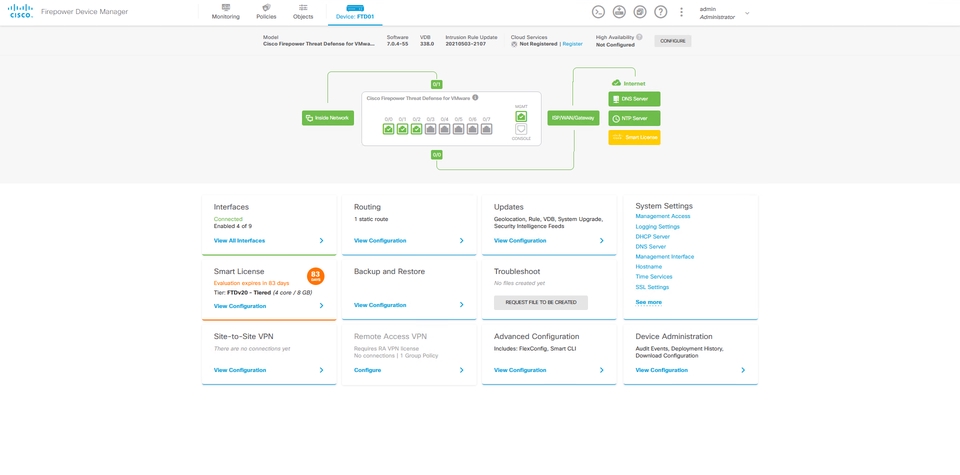Click the info icon next to device name
This screenshot has height=475, width=960.
(475, 97)
